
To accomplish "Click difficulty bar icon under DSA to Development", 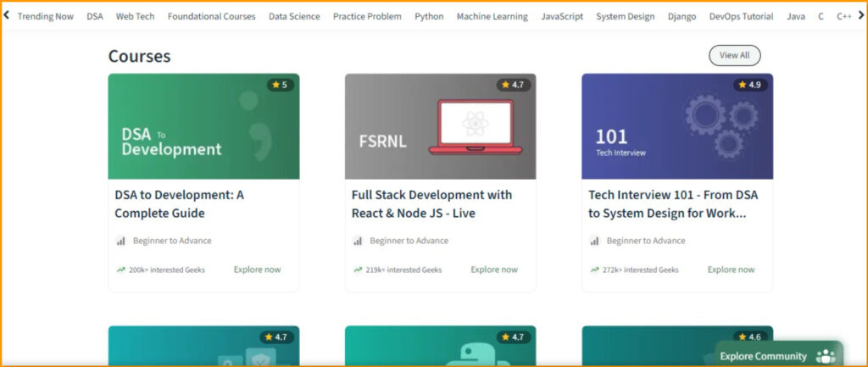I will [120, 241].
